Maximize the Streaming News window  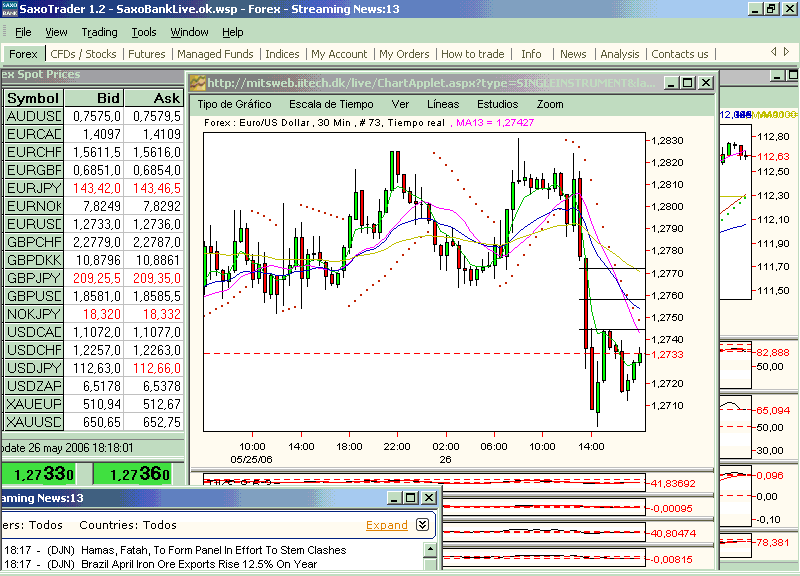pos(411,497)
